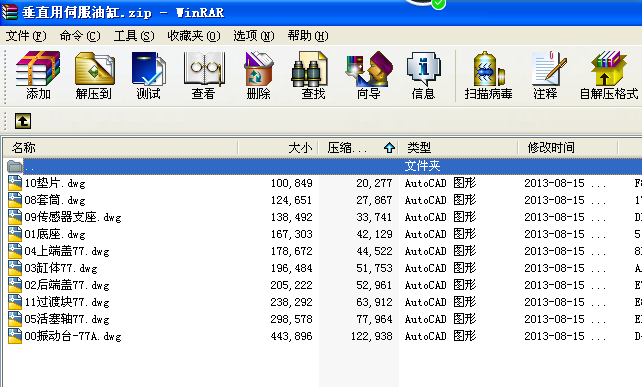
Task: Select file name 02后端盖77.dwg
Action: [67, 285]
